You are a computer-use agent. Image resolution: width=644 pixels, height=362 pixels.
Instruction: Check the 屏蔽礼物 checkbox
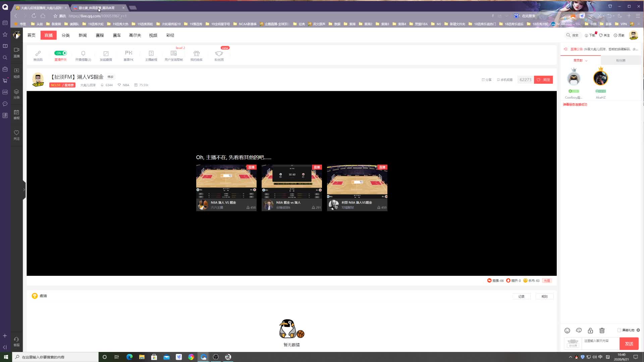click(x=619, y=330)
